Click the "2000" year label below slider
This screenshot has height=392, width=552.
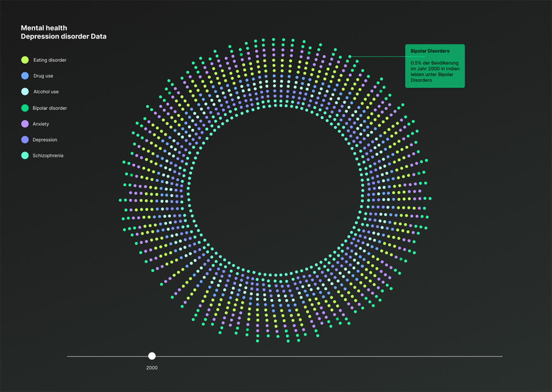152,368
